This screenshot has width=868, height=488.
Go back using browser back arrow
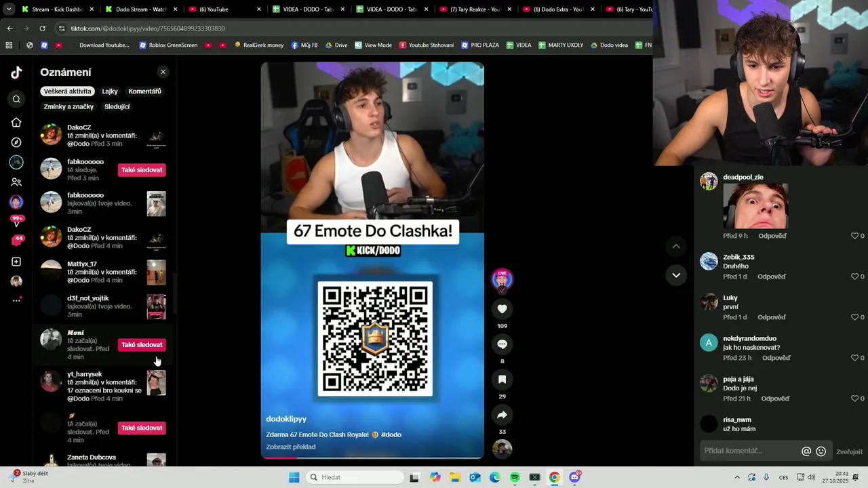(9, 28)
